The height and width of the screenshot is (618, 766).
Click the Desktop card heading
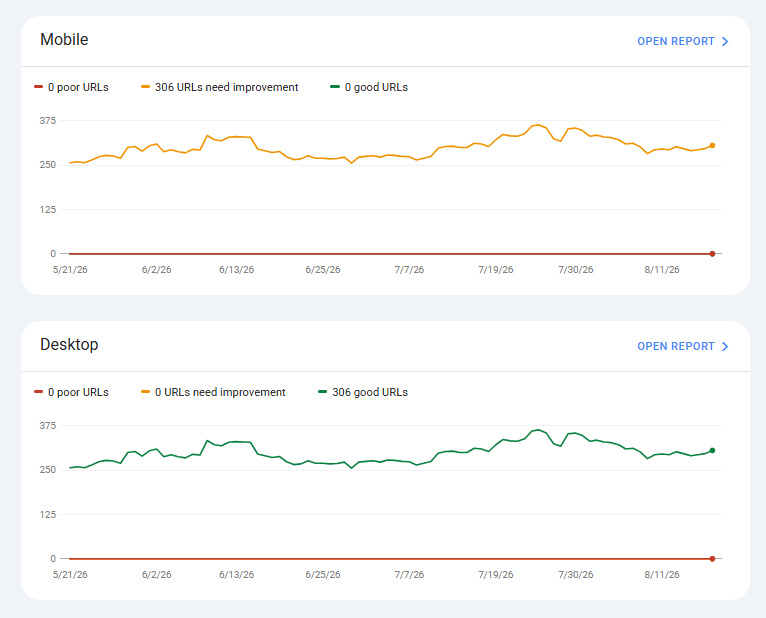point(69,344)
